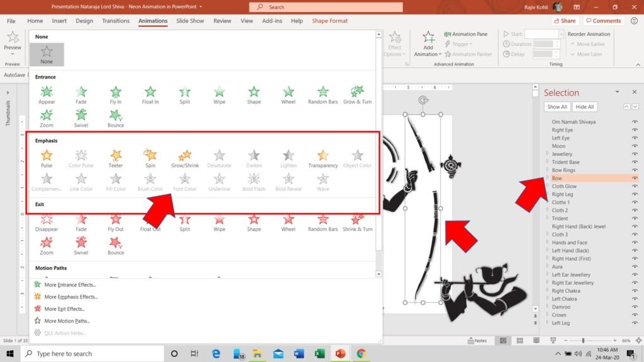
Task: Choose the Swivel entrance effect
Action: (x=81, y=118)
